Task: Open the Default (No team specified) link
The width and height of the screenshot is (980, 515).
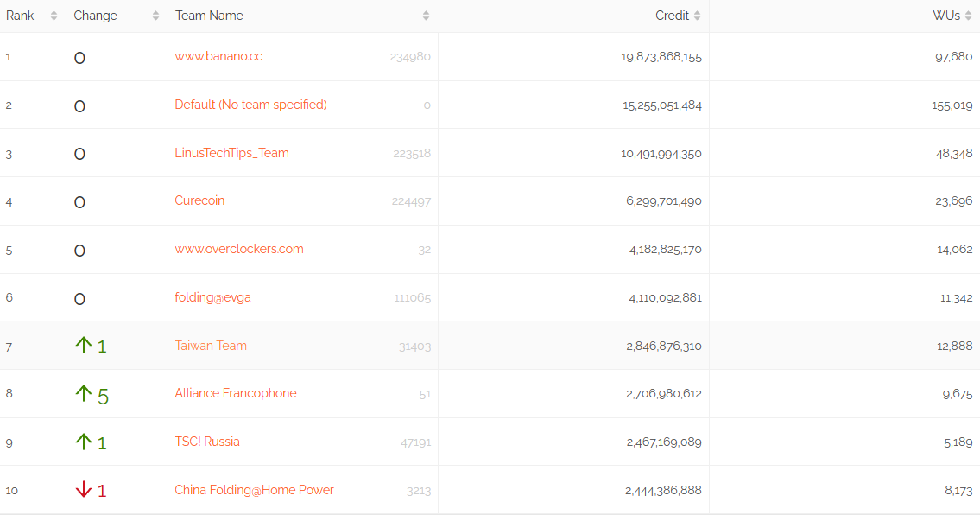Action: (x=250, y=105)
